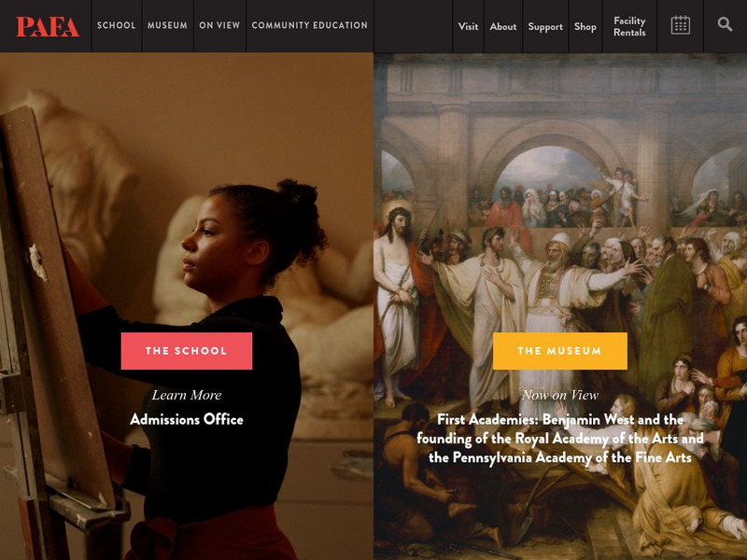The height and width of the screenshot is (560, 747).
Task: Open the About link
Action: click(503, 27)
